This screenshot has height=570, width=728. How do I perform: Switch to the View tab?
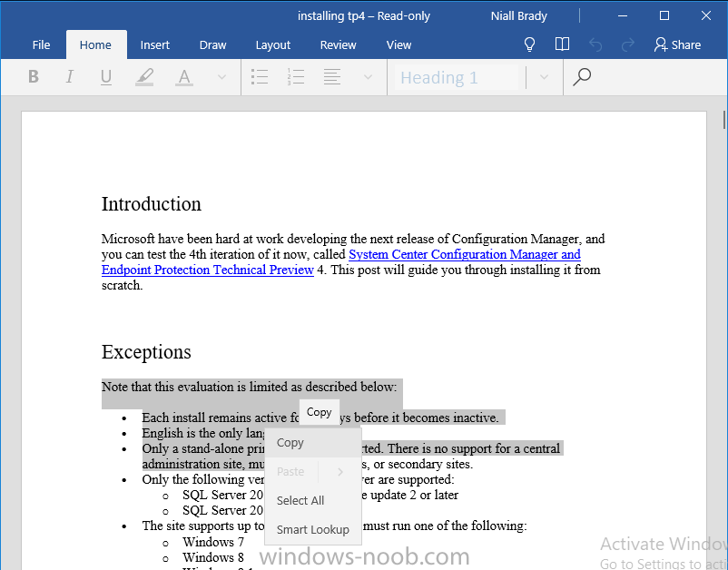[x=398, y=45]
